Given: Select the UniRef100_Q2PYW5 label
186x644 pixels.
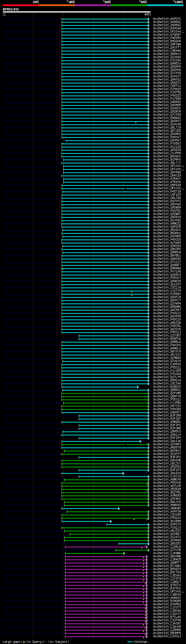Looking at the screenshot, I should click(x=167, y=393).
